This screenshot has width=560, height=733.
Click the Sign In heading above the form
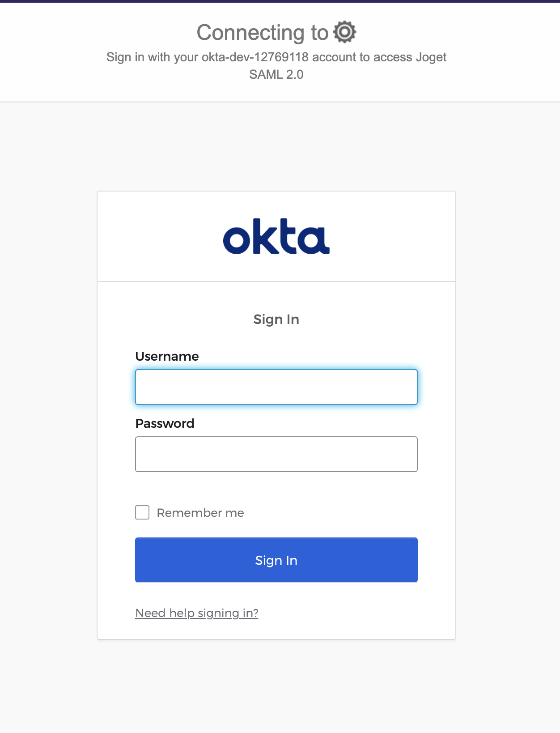276,320
